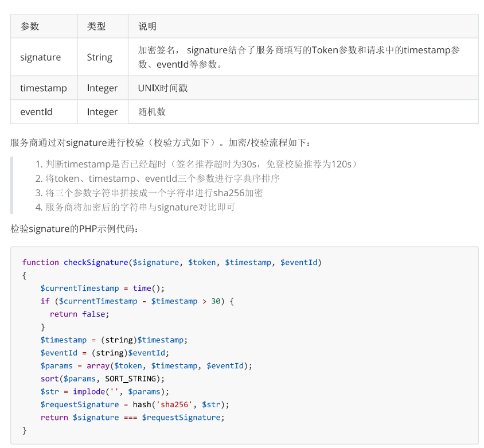
Task: Click the SORT_STRING constant in code
Action: [x=131, y=379]
